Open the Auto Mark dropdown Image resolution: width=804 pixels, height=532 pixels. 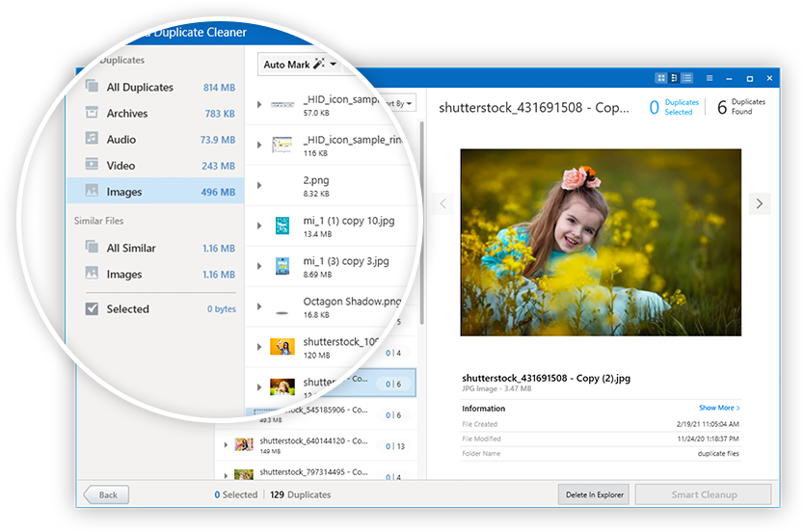300,65
